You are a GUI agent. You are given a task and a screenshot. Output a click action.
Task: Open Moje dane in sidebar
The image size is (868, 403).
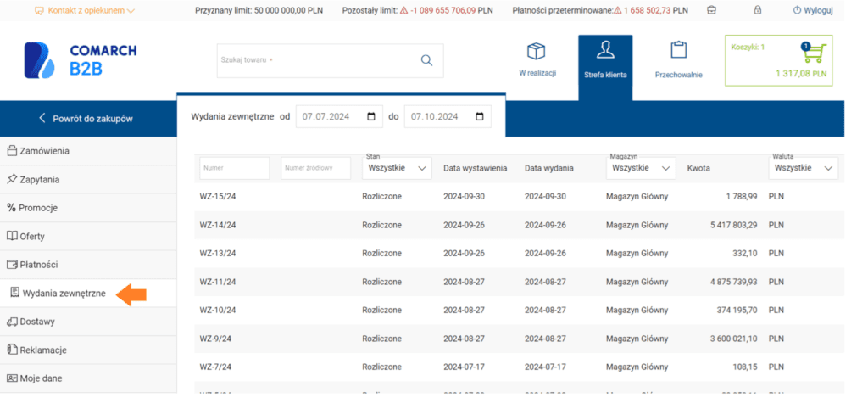coord(88,378)
